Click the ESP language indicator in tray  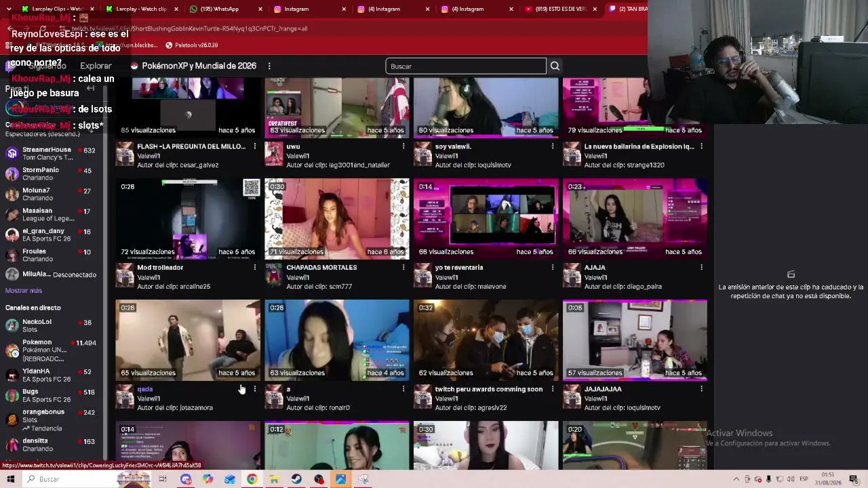(x=804, y=479)
